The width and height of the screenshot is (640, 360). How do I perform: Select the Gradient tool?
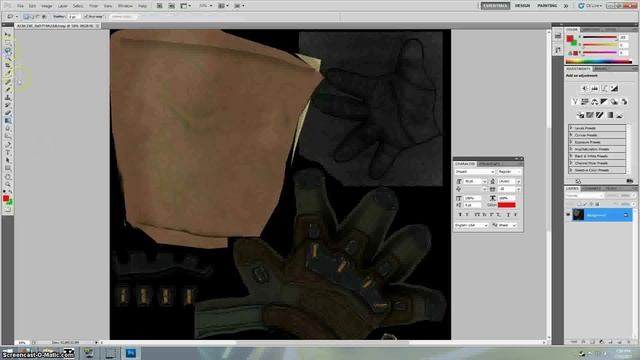point(8,121)
